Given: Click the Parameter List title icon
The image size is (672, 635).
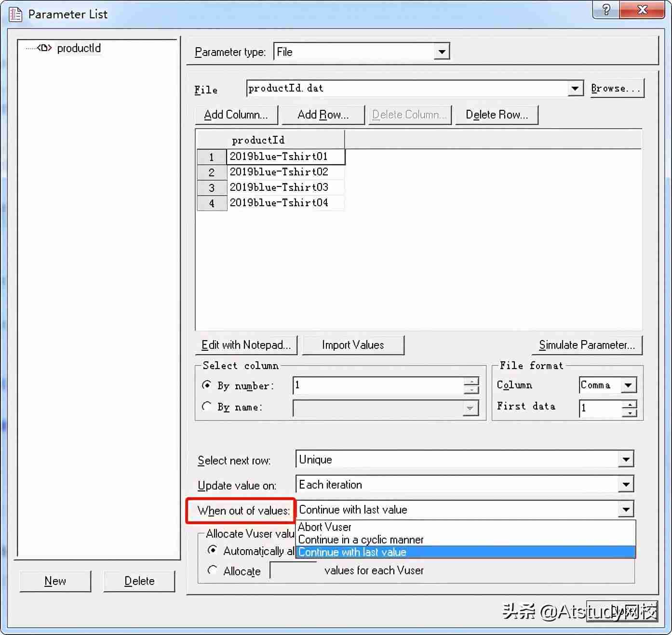Looking at the screenshot, I should pos(16,14).
